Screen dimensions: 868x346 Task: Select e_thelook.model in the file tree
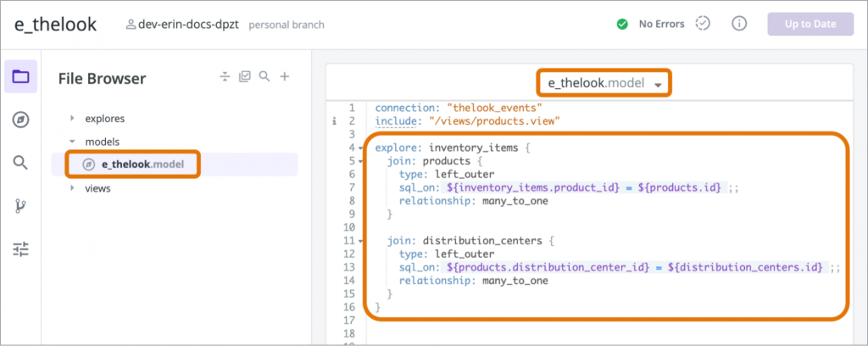(x=142, y=165)
